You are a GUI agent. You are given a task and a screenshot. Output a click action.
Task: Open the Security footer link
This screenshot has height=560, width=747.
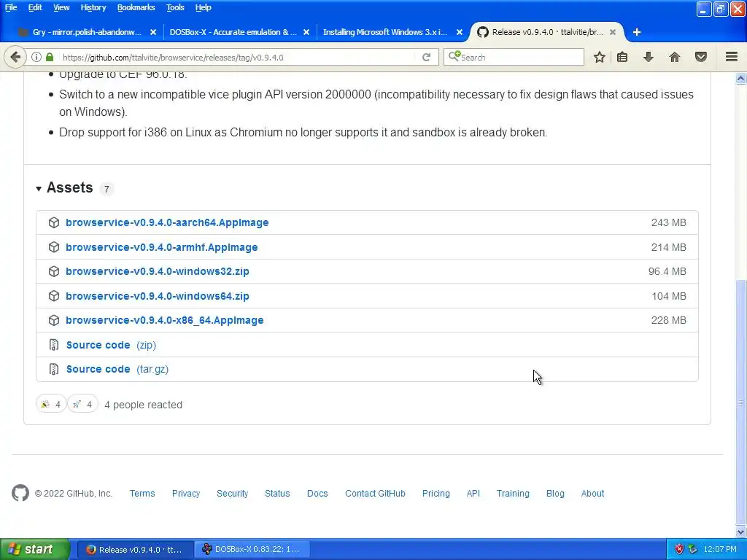click(233, 494)
